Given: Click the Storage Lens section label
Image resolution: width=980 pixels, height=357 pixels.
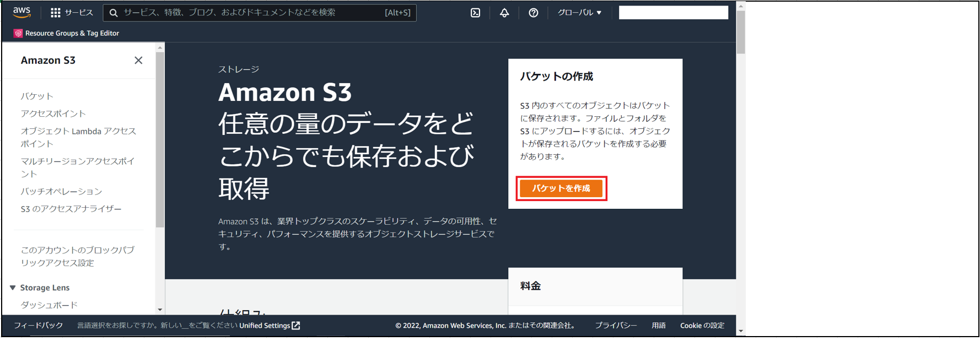Looking at the screenshot, I should pyautogui.click(x=45, y=288).
